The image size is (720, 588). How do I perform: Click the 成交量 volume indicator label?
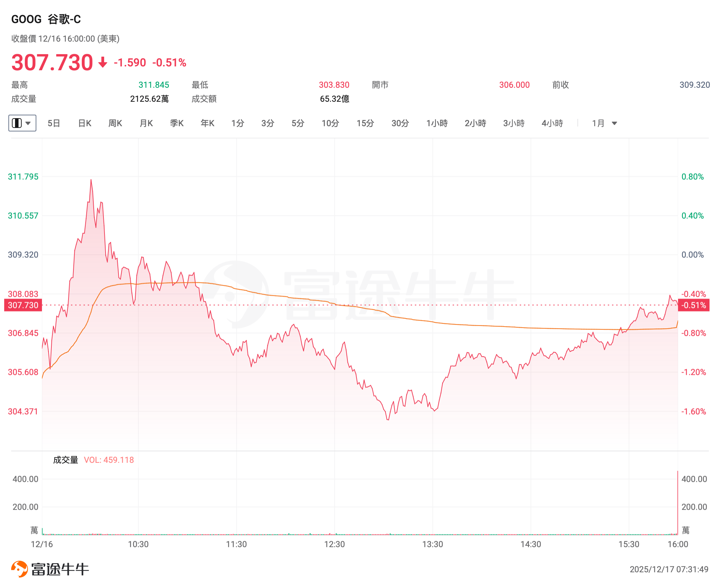click(x=65, y=460)
